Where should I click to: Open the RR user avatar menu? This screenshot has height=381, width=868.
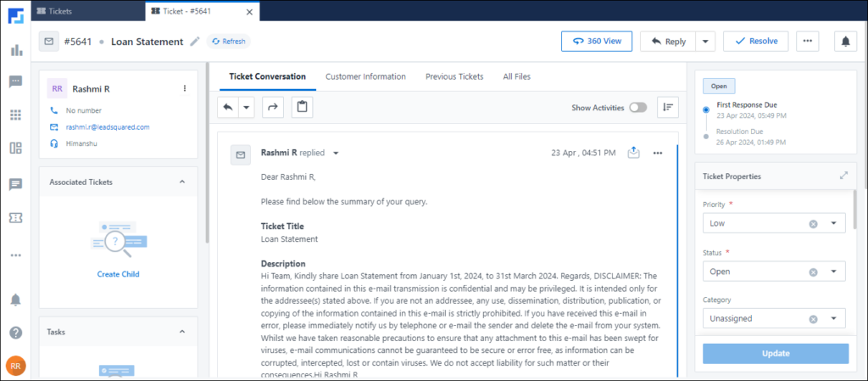coord(16,366)
